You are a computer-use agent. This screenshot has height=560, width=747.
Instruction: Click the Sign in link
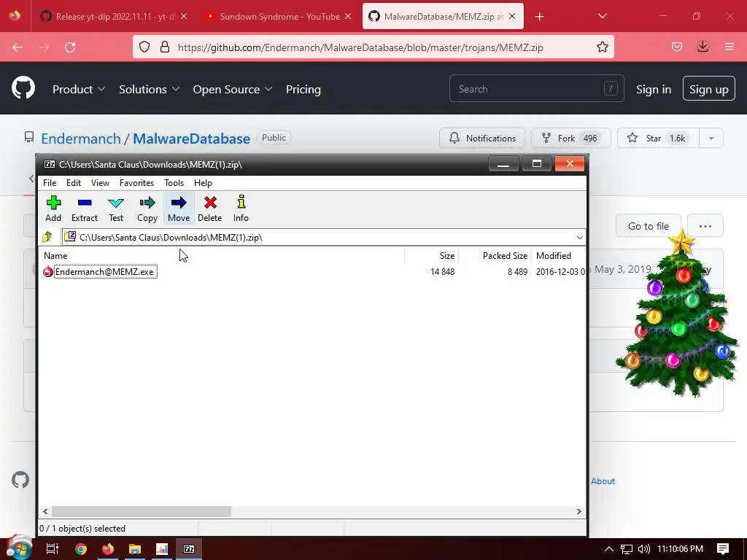[654, 90]
